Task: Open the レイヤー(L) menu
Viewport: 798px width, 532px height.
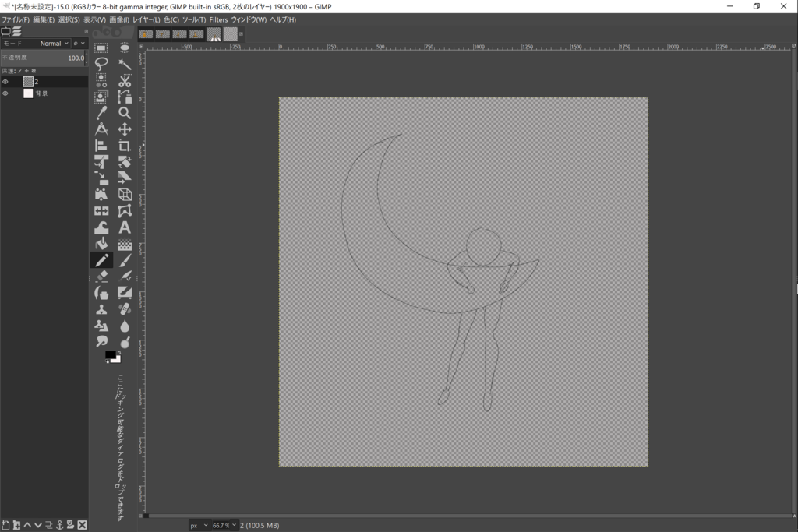Action: click(x=147, y=19)
